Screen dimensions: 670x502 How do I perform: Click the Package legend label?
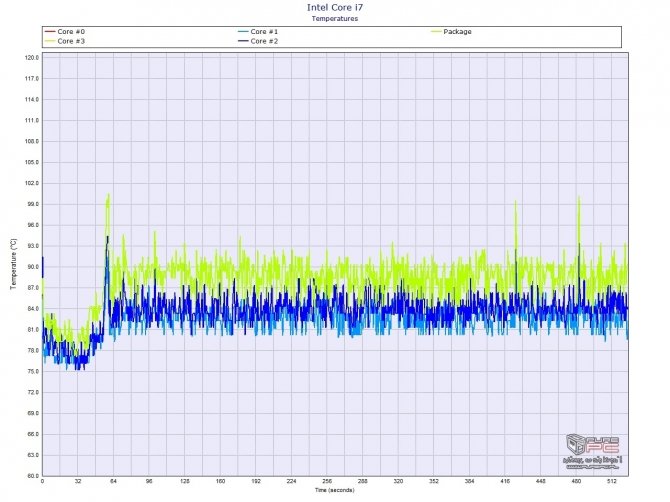tap(457, 32)
